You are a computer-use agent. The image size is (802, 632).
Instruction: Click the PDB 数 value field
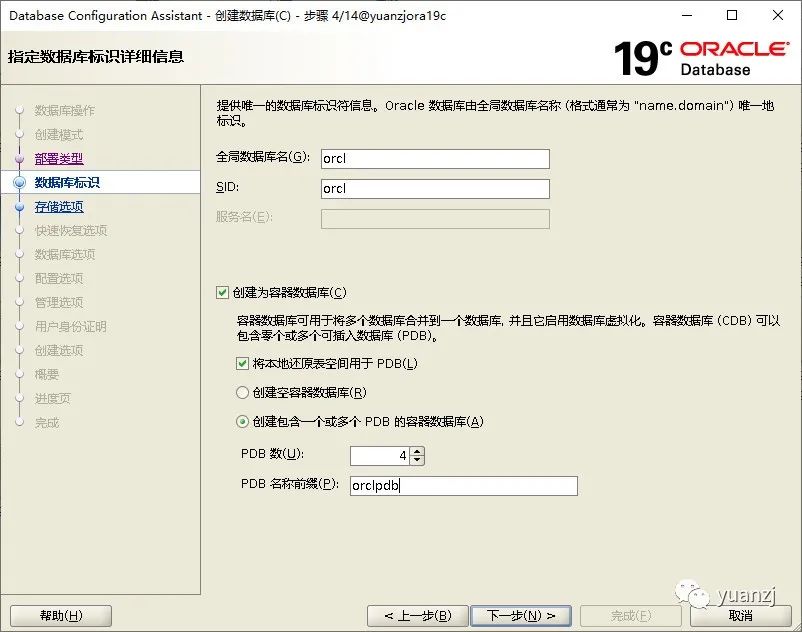pyautogui.click(x=380, y=456)
